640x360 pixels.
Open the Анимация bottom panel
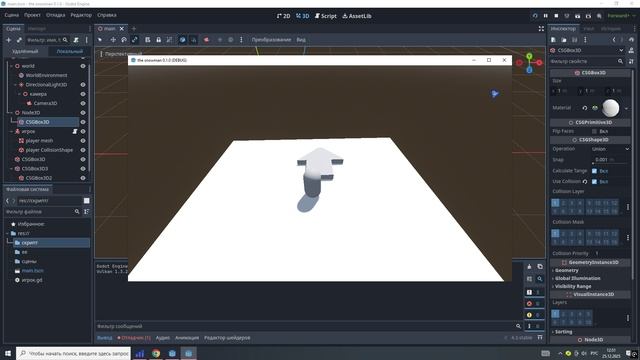click(187, 338)
